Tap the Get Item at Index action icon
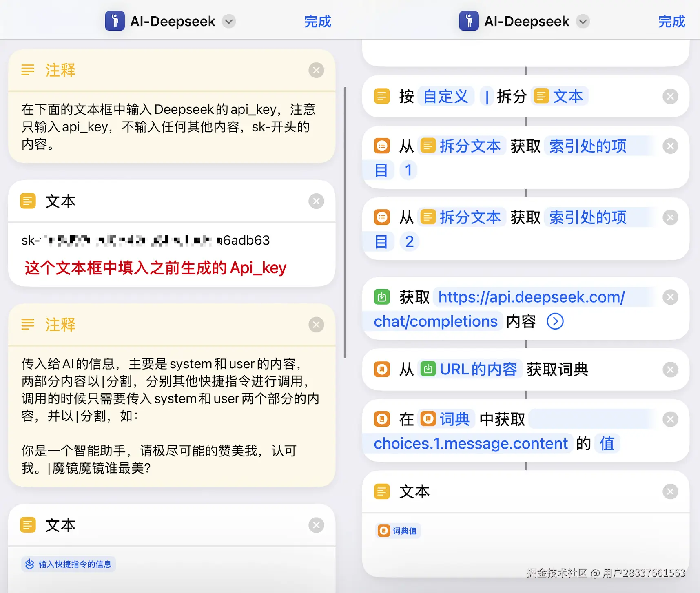 pos(381,146)
